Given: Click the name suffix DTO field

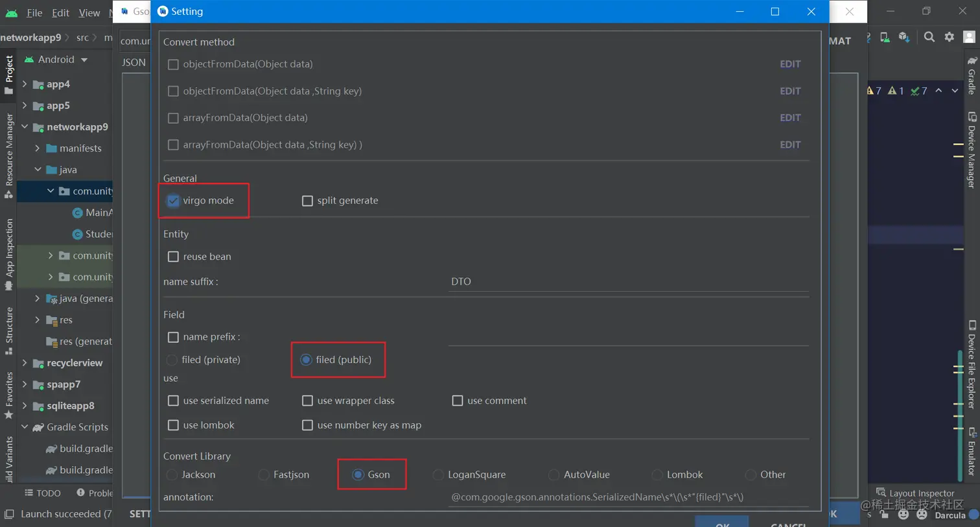Looking at the screenshot, I should (628, 282).
